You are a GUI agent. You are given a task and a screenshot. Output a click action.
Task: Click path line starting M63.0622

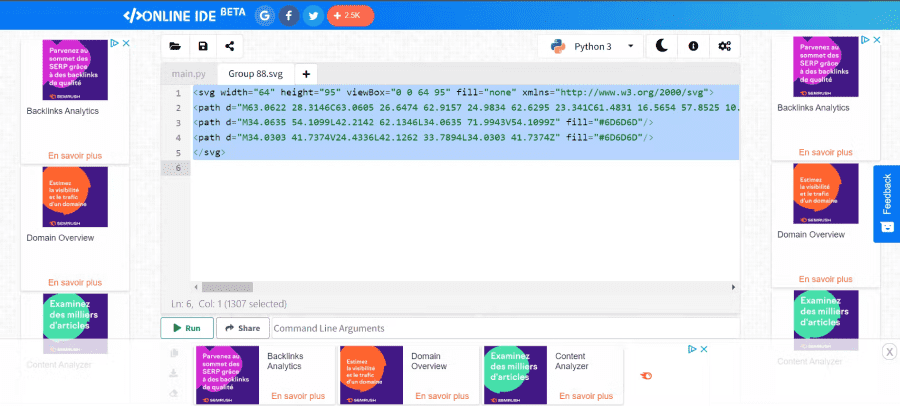[x=466, y=108]
